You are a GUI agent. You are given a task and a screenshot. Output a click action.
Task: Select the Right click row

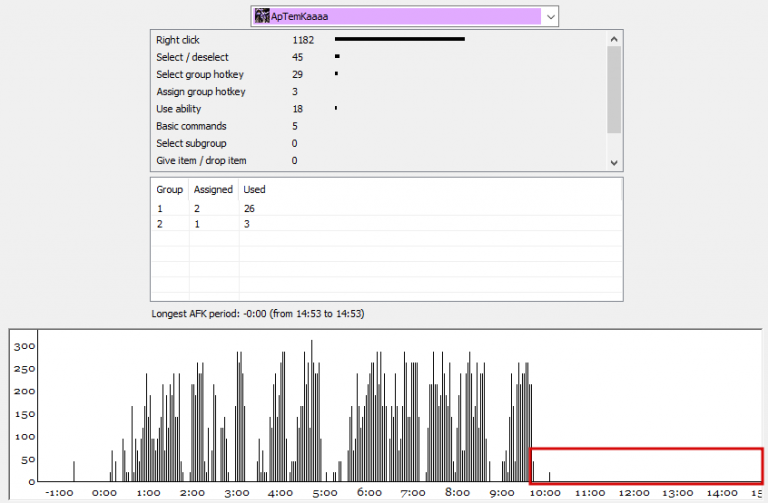pyautogui.click(x=379, y=40)
